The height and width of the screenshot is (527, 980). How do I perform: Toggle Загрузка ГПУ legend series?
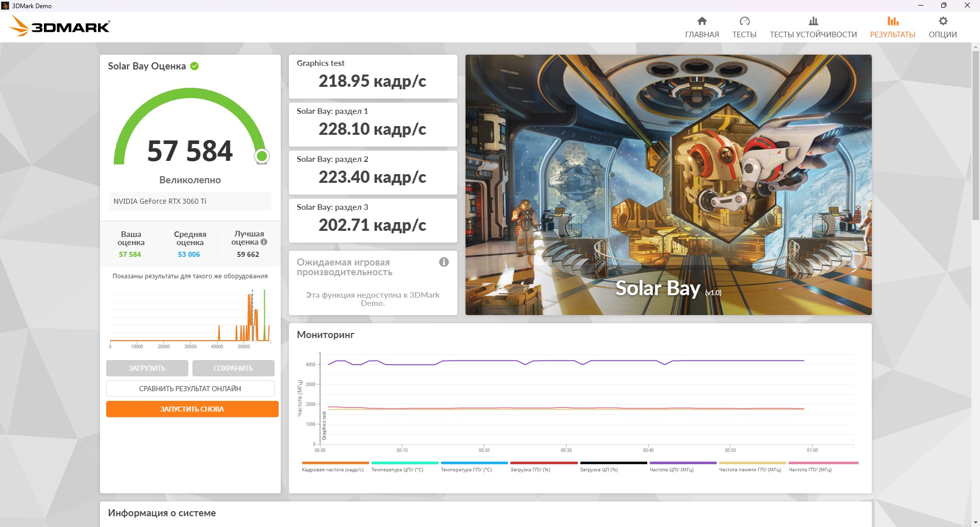point(544,467)
